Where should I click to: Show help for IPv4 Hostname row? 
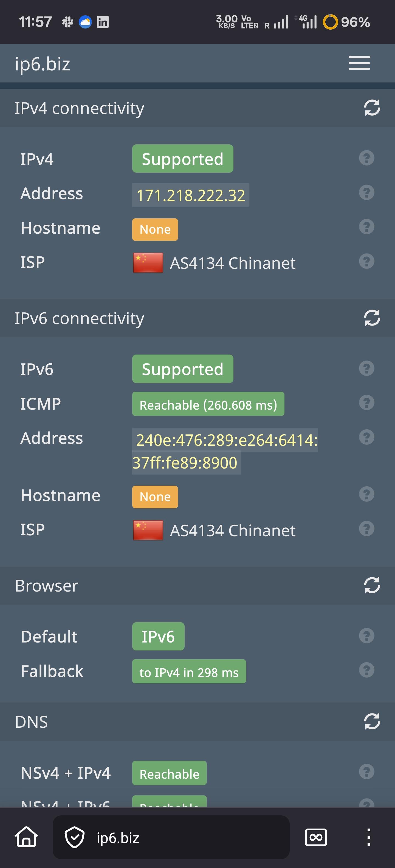point(366,227)
